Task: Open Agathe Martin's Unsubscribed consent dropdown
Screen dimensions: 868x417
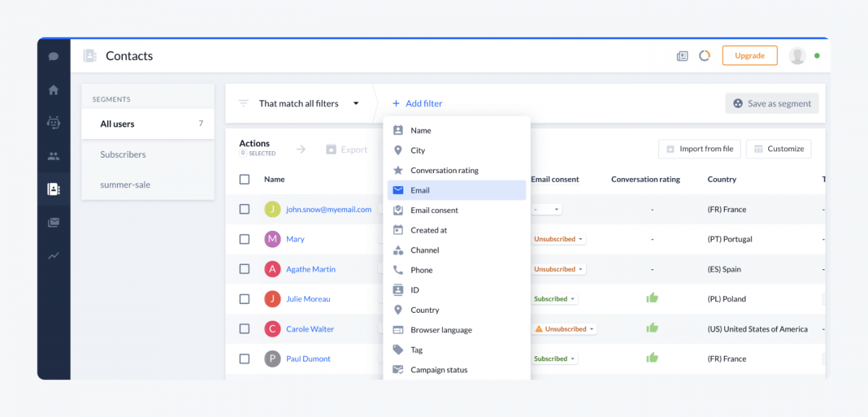Action: 558,269
